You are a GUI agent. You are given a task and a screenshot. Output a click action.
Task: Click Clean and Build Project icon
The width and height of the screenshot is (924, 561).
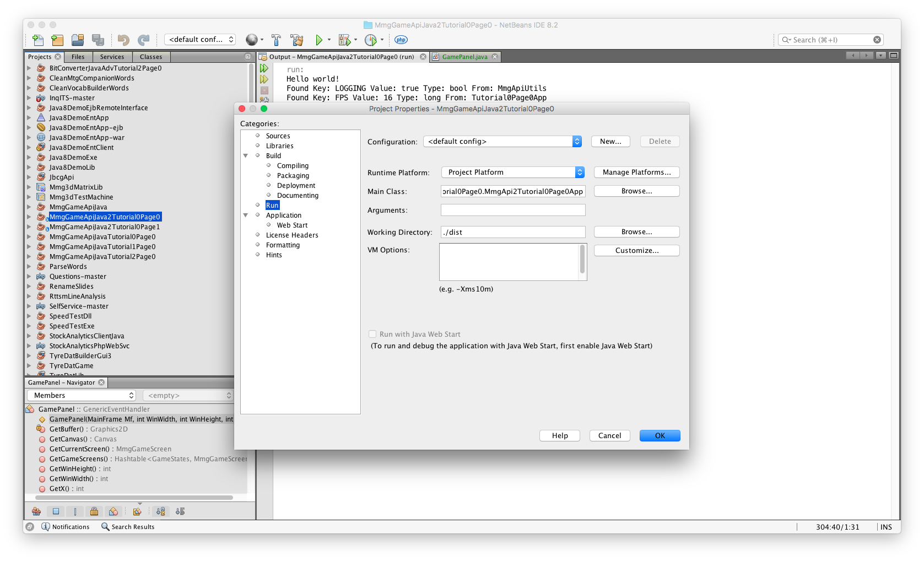point(297,40)
